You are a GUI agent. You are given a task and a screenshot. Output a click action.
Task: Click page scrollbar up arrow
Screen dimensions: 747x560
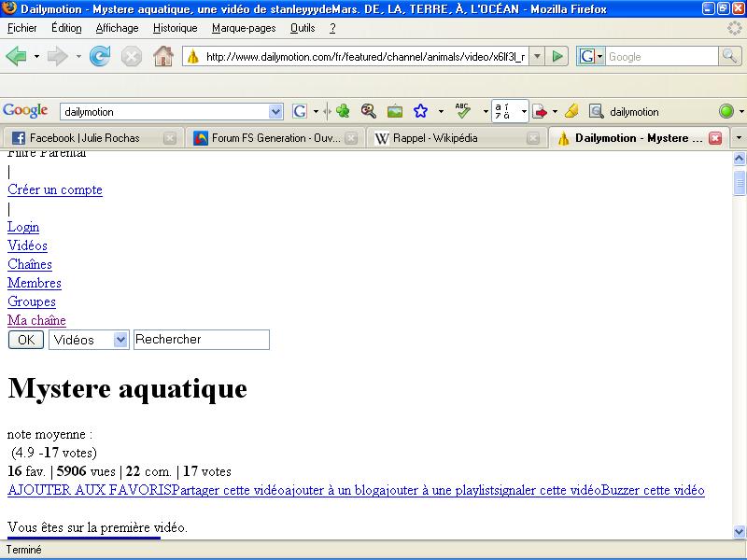click(x=739, y=159)
